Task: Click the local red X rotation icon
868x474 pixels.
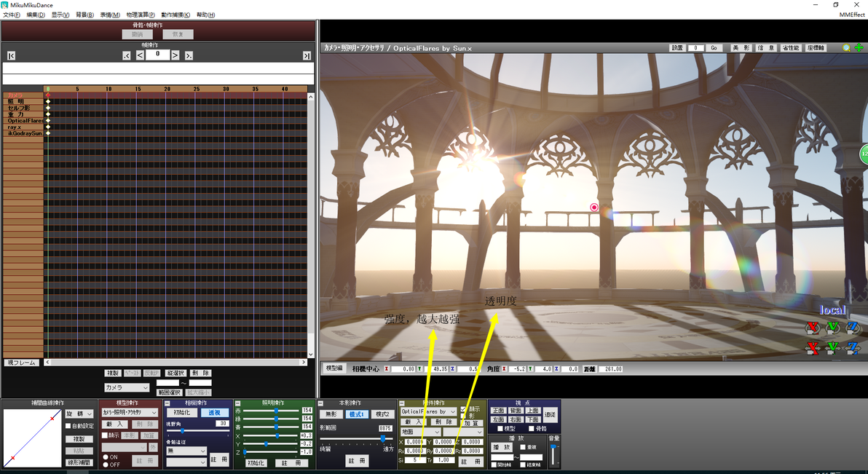Action: coord(812,328)
